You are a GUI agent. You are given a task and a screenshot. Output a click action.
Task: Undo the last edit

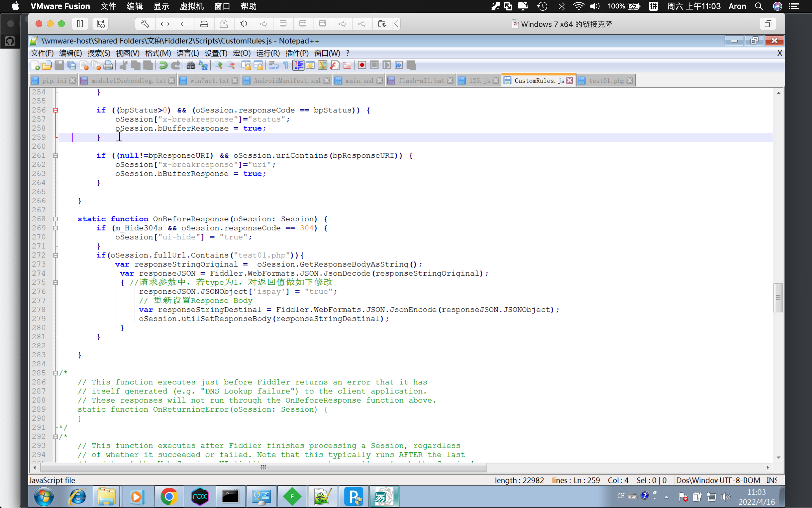164,65
